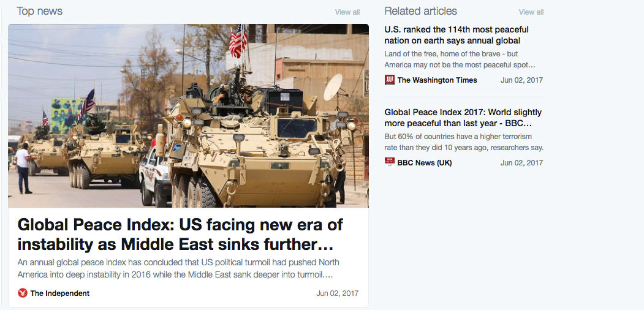This screenshot has width=644, height=310.
Task: Click the 'Land of the free' summary text
Action: point(460,59)
